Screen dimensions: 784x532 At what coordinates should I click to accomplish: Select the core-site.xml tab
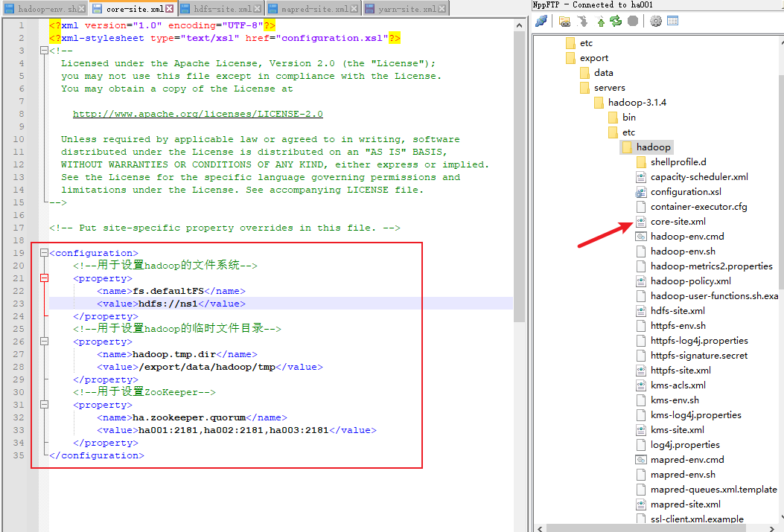coord(133,8)
